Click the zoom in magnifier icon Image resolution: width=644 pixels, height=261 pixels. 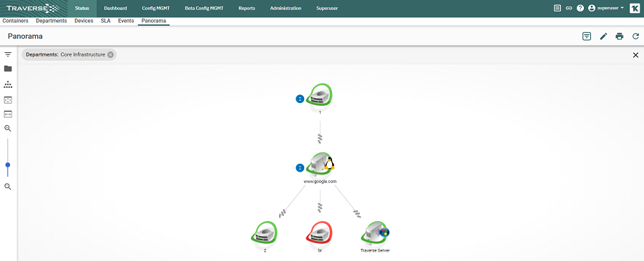tap(8, 129)
